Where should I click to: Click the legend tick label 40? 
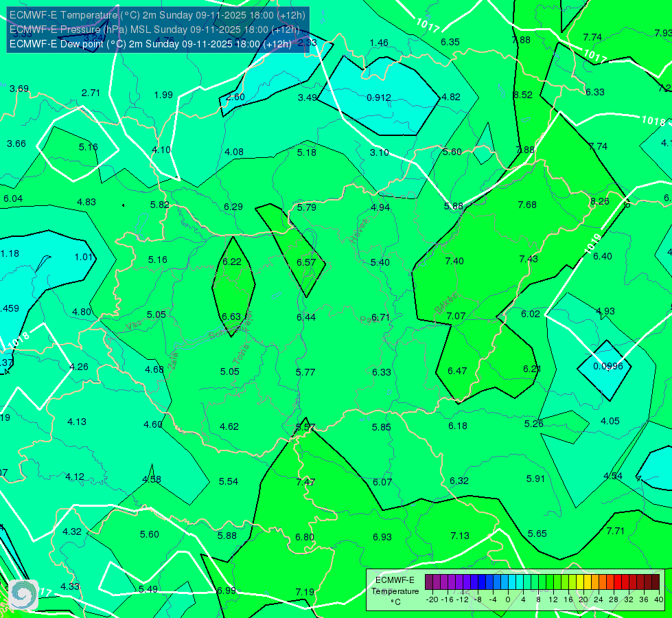(659, 599)
